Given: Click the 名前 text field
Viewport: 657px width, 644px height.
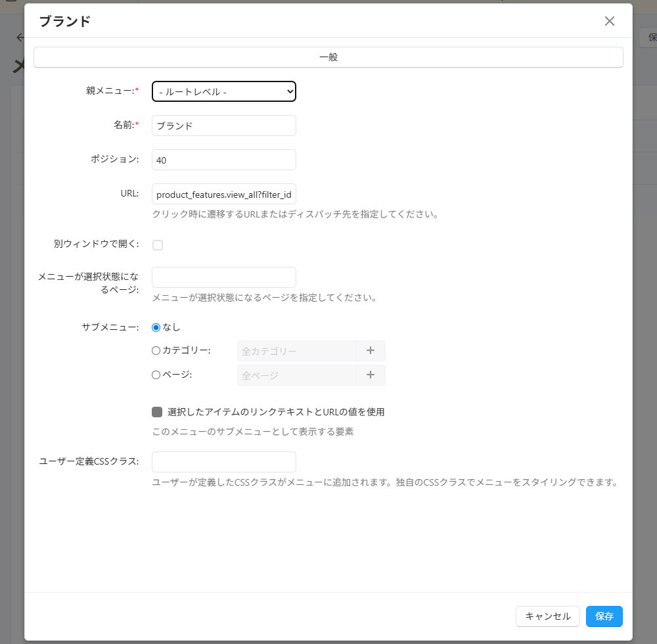Looking at the screenshot, I should point(224,126).
